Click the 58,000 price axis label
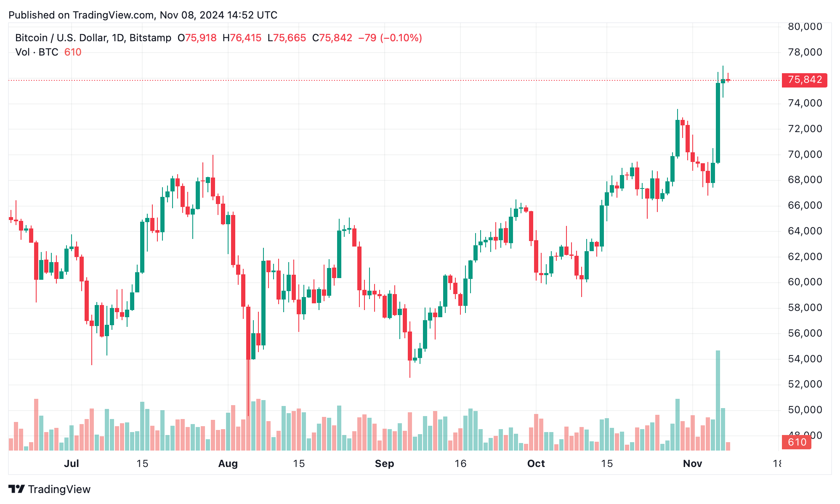Screen dimensions: 840x504 [805, 308]
